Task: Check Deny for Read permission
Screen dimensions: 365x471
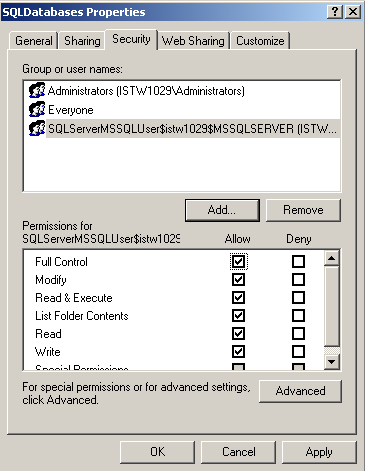Action: coord(298,333)
